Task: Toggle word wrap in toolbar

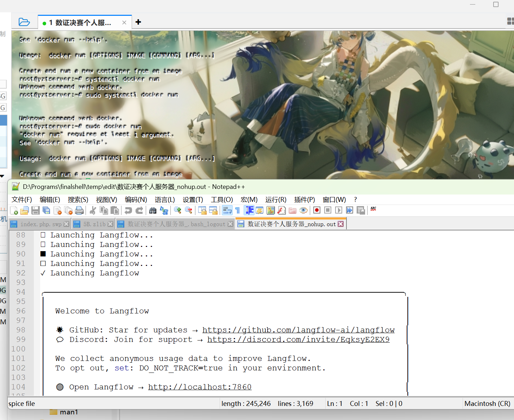Action: point(227,210)
